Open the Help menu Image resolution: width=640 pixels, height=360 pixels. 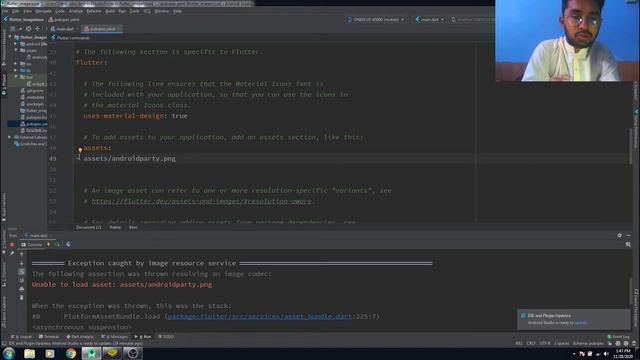[177, 11]
